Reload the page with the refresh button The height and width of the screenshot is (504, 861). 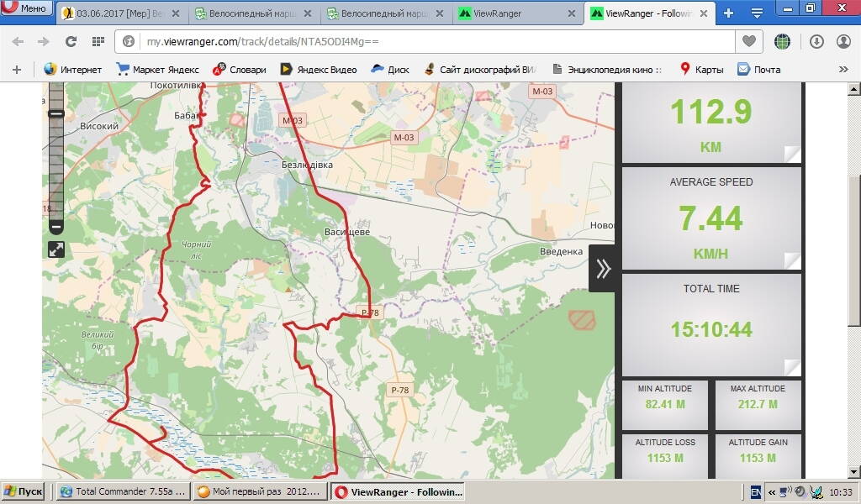pyautogui.click(x=71, y=41)
